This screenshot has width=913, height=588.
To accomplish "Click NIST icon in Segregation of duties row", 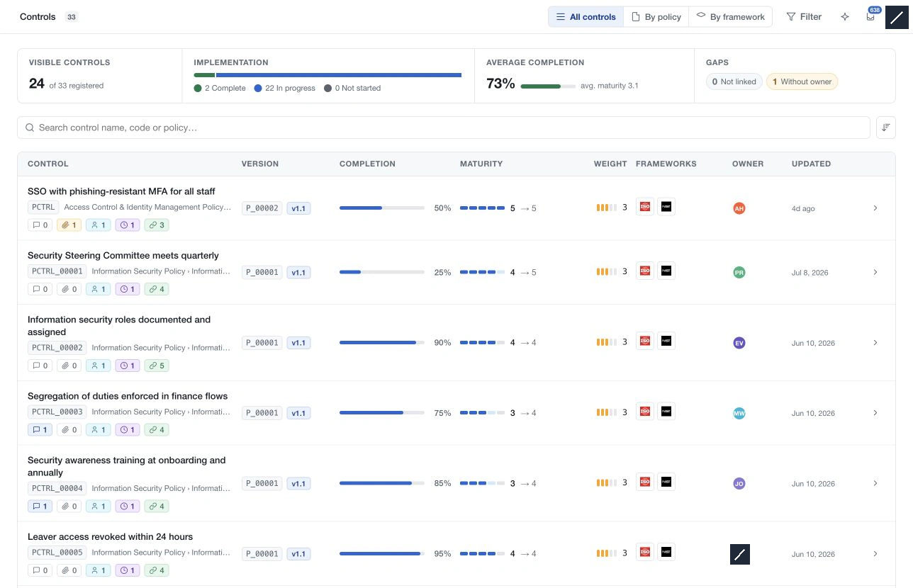I will [666, 411].
